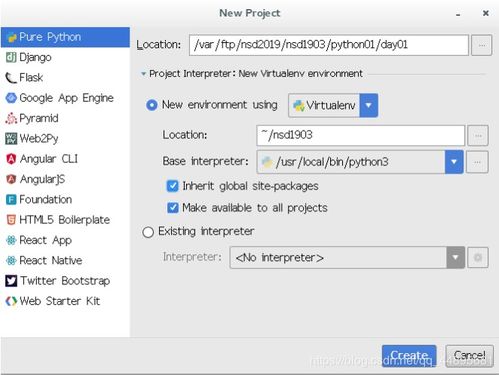The width and height of the screenshot is (499, 375).
Task: Click the React Native icon
Action: (x=11, y=261)
